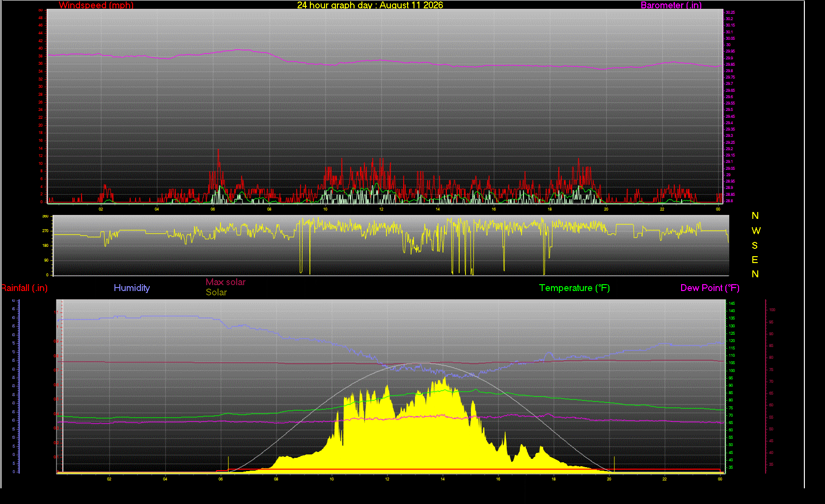Click dark red axis value '100'
The height and width of the screenshot is (504, 825).
point(772,310)
